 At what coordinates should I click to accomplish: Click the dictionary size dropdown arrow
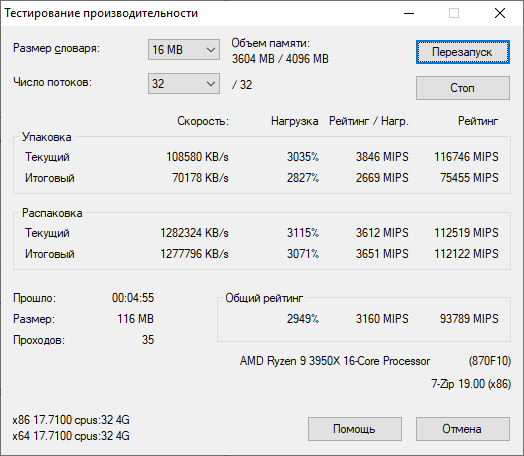211,50
